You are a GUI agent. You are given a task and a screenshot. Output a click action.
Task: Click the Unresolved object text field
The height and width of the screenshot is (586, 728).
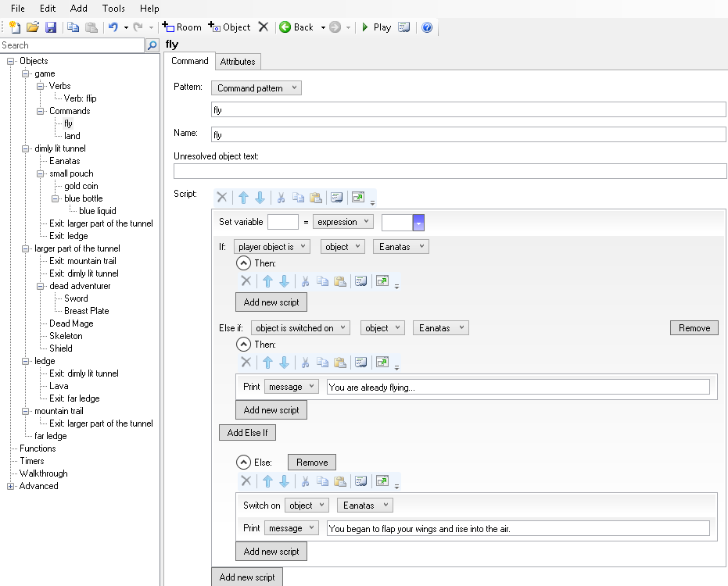point(450,171)
